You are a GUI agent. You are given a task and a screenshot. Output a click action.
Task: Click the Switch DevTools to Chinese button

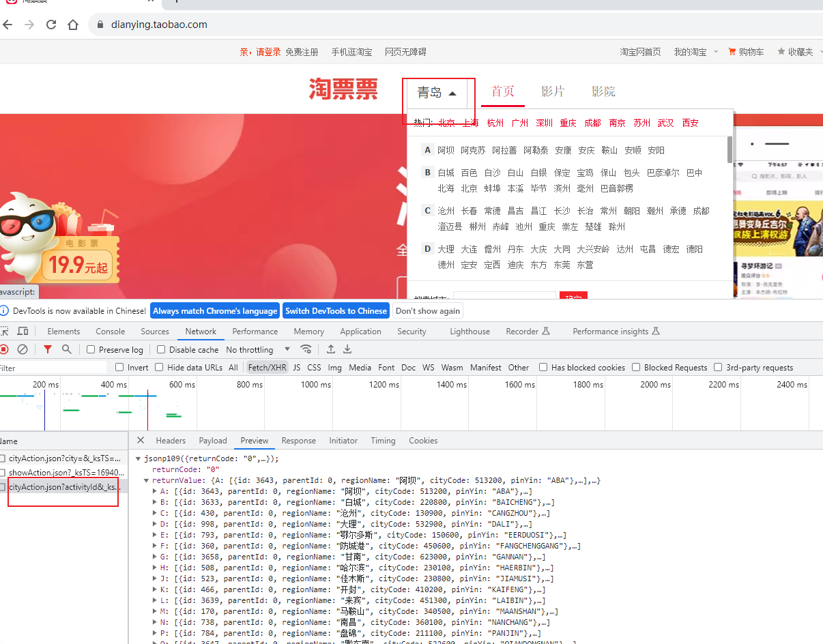(336, 310)
